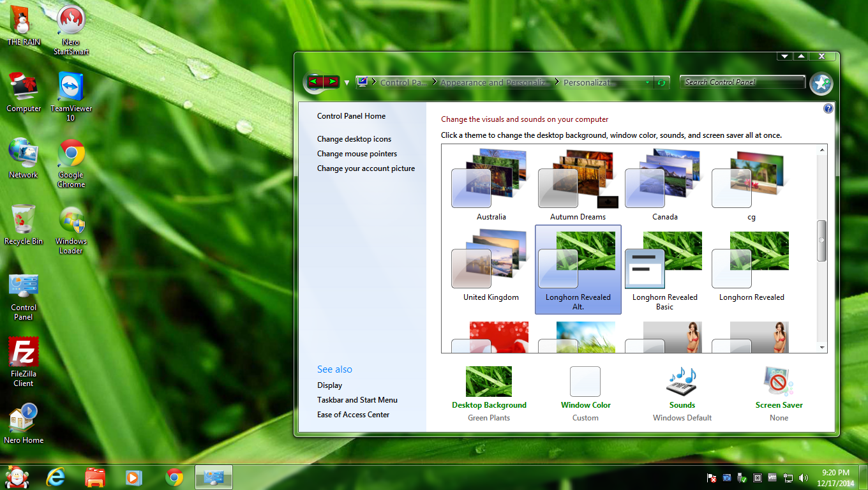This screenshot has height=490, width=868.
Task: Open Screen Saver icon
Action: point(779,382)
